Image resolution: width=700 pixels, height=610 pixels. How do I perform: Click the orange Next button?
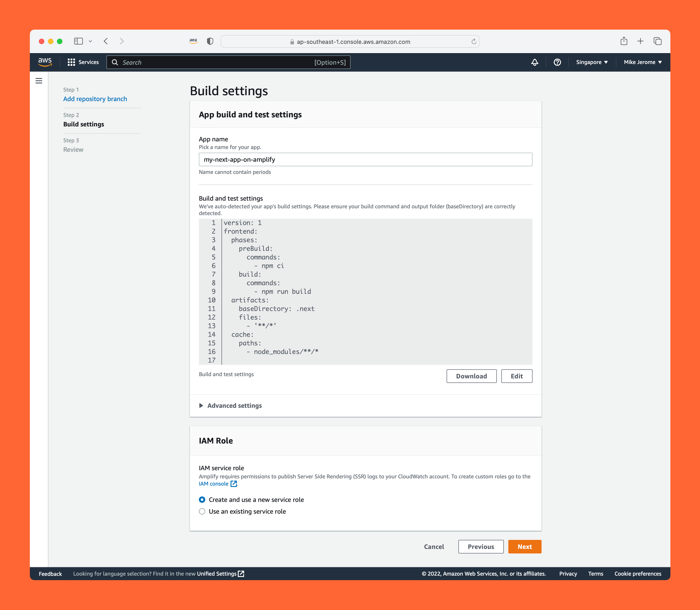(524, 547)
